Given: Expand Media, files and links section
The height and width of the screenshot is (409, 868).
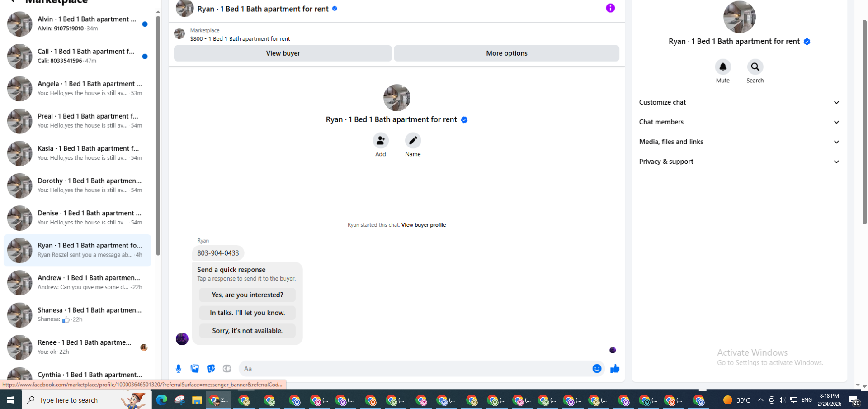Looking at the screenshot, I should coord(739,142).
